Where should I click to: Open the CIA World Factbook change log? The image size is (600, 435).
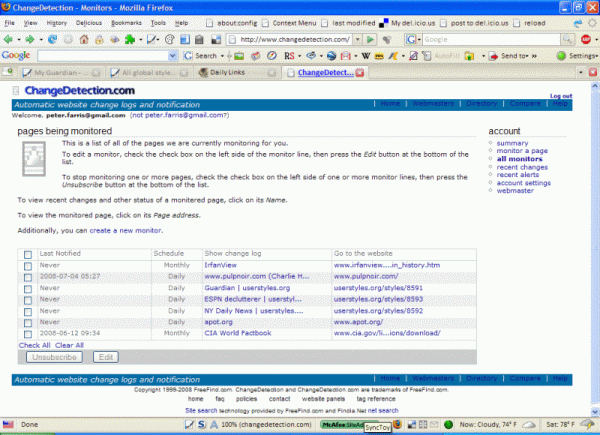click(238, 333)
